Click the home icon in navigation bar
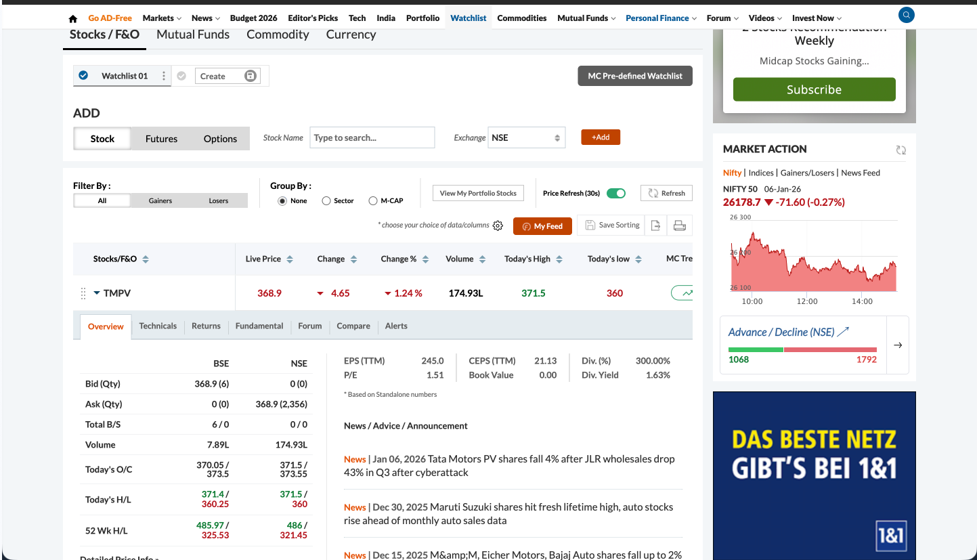Screen dimensions: 977x560 (x=73, y=18)
